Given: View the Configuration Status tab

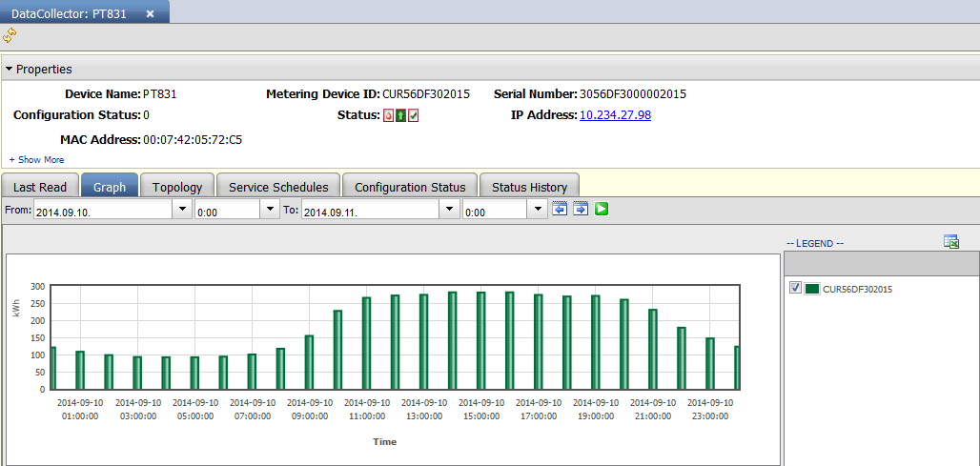Looking at the screenshot, I should [x=410, y=187].
